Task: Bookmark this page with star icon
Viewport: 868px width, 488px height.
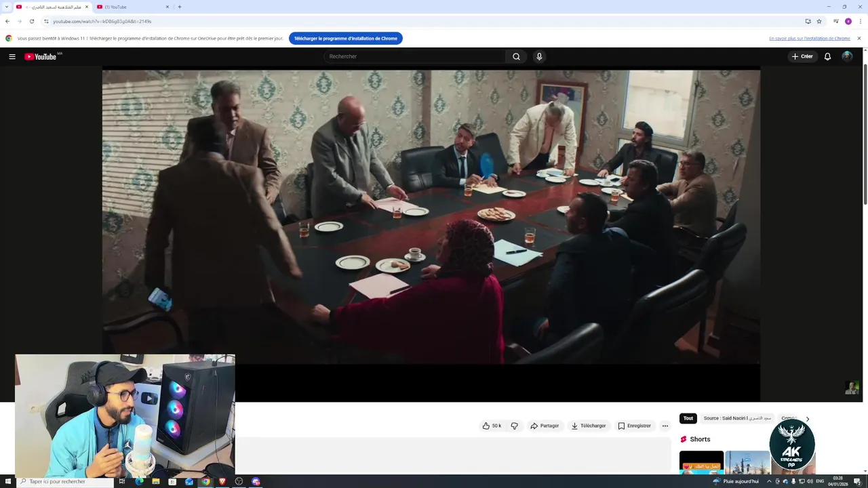Action: (819, 21)
